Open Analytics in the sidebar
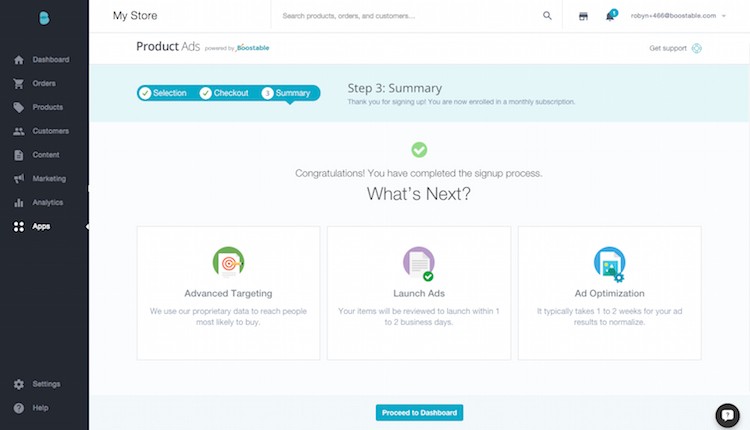 tap(47, 203)
